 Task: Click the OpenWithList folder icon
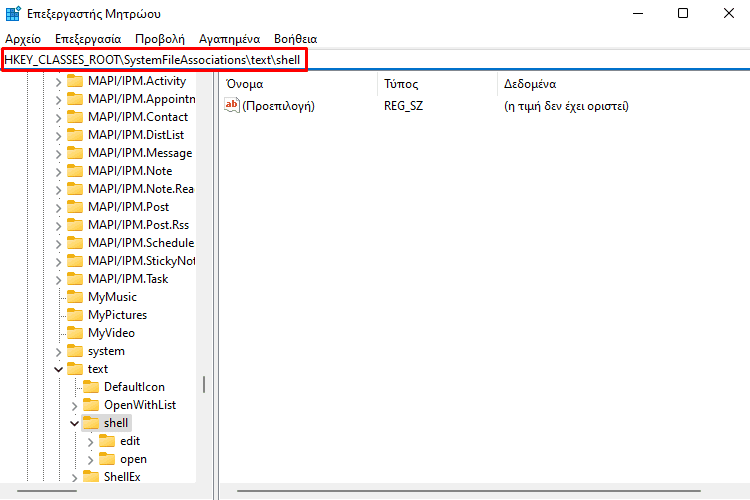point(91,405)
